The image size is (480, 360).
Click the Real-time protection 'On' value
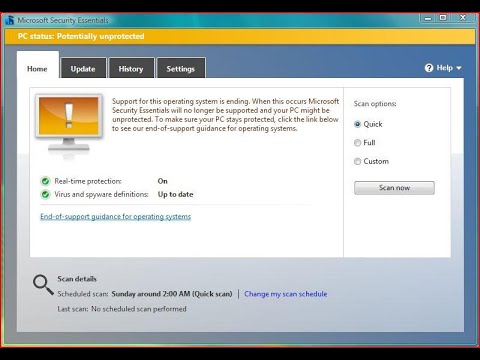[x=163, y=181]
